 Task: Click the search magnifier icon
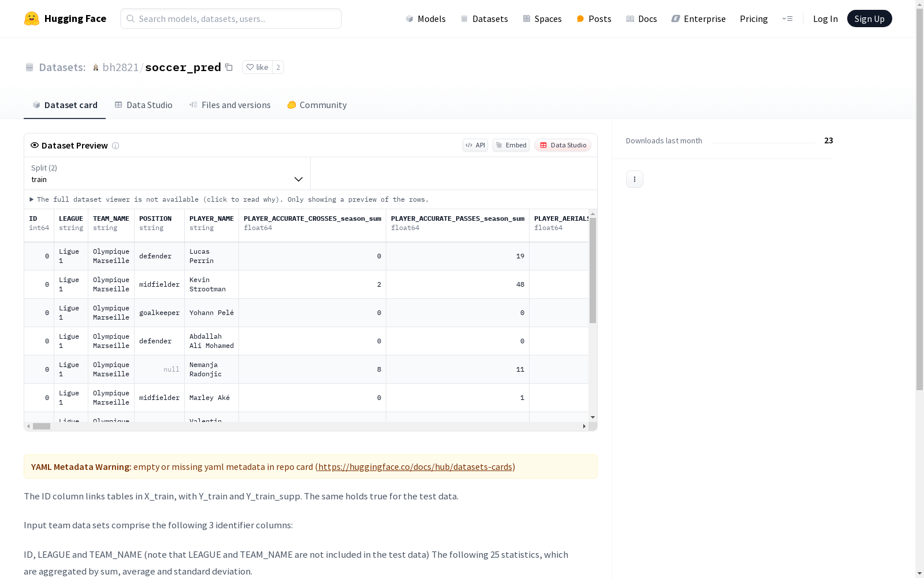click(x=131, y=18)
